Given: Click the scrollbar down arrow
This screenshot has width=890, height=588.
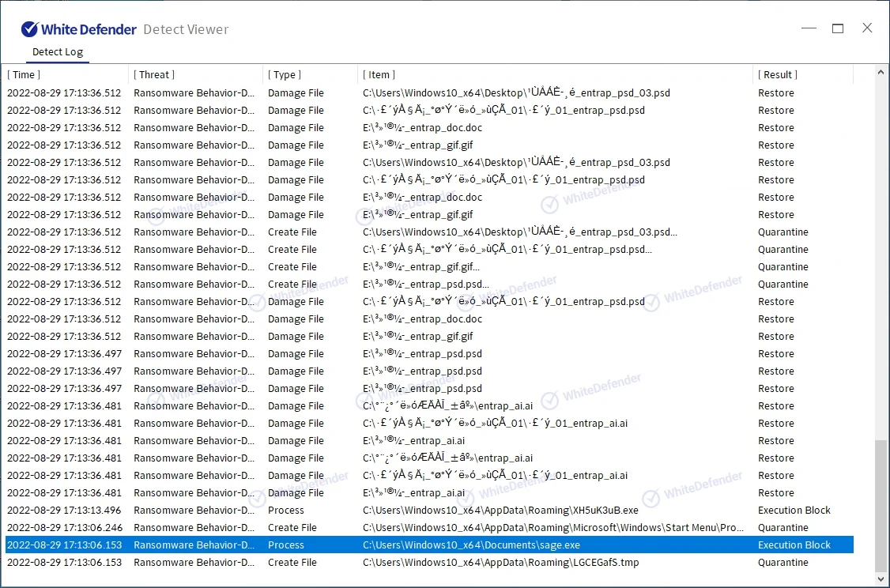Looking at the screenshot, I should point(882,579).
